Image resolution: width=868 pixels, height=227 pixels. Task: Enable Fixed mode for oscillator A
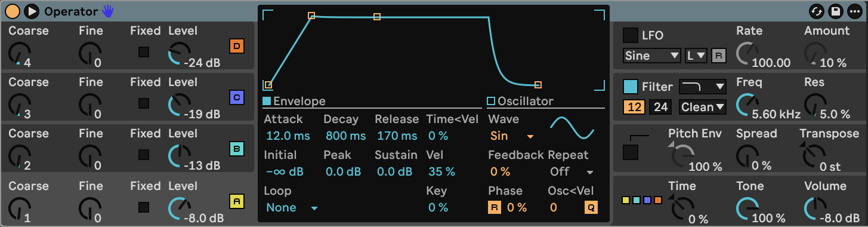[144, 207]
